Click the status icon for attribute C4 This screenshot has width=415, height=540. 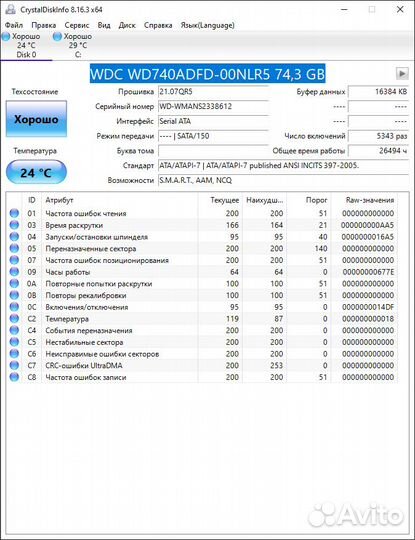click(x=14, y=330)
